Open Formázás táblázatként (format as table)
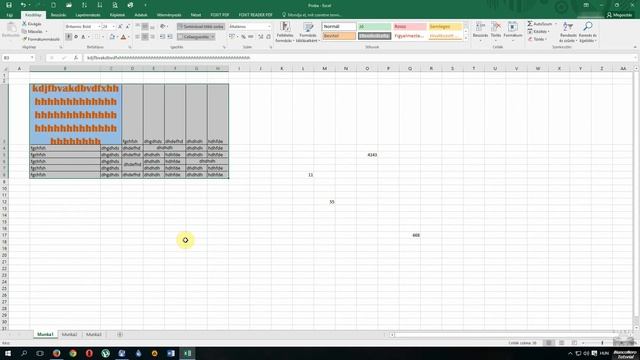 tap(307, 32)
